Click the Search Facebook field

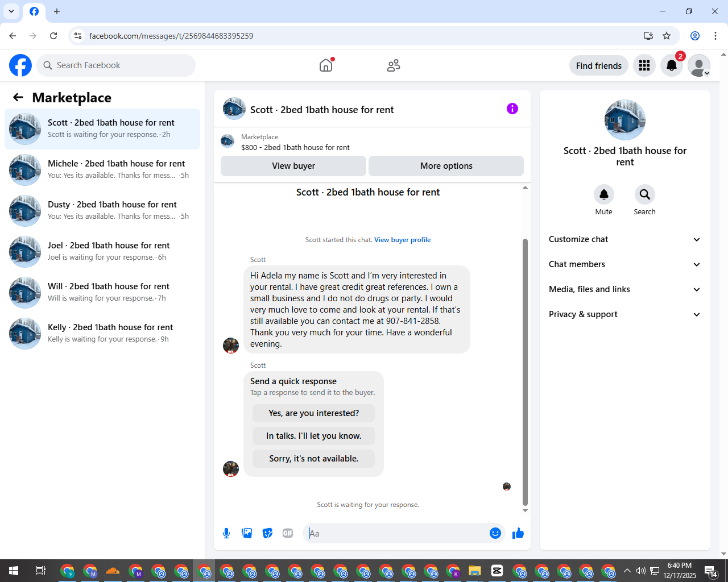pos(116,65)
